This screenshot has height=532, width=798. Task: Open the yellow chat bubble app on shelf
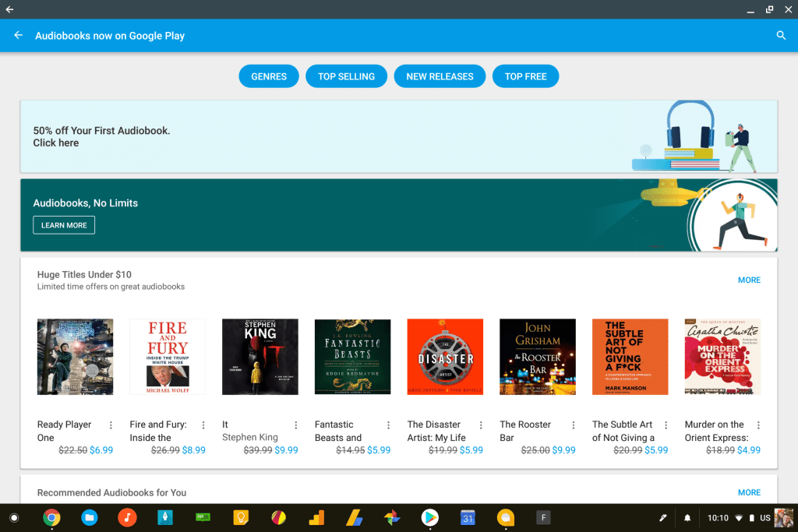505,518
